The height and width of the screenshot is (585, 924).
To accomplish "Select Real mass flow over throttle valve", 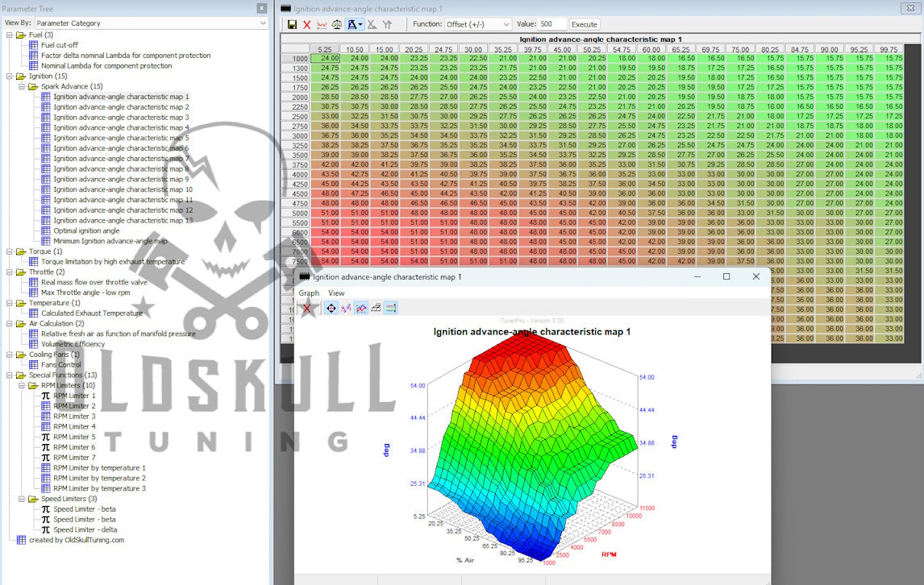I will click(x=94, y=282).
